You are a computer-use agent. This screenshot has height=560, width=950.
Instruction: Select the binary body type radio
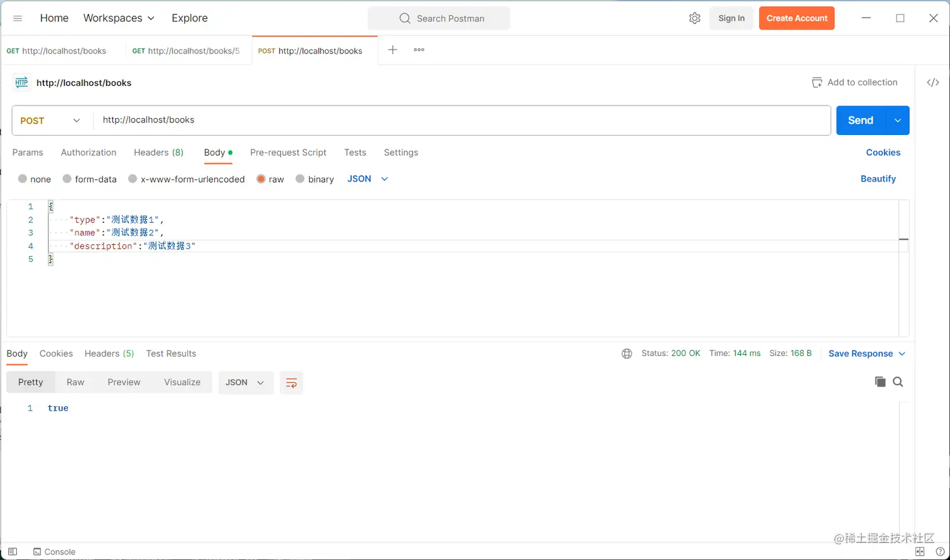click(300, 179)
